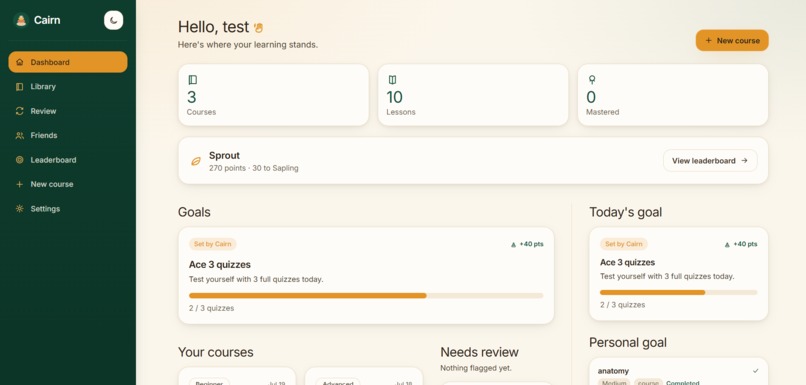Click the Personal goal heading
Screen dimensions: 806x385
(628, 342)
